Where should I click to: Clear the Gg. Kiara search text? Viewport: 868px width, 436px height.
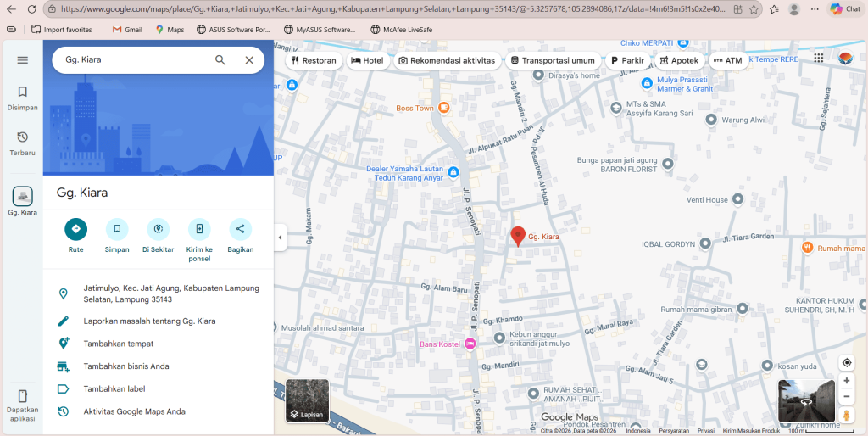pyautogui.click(x=249, y=60)
